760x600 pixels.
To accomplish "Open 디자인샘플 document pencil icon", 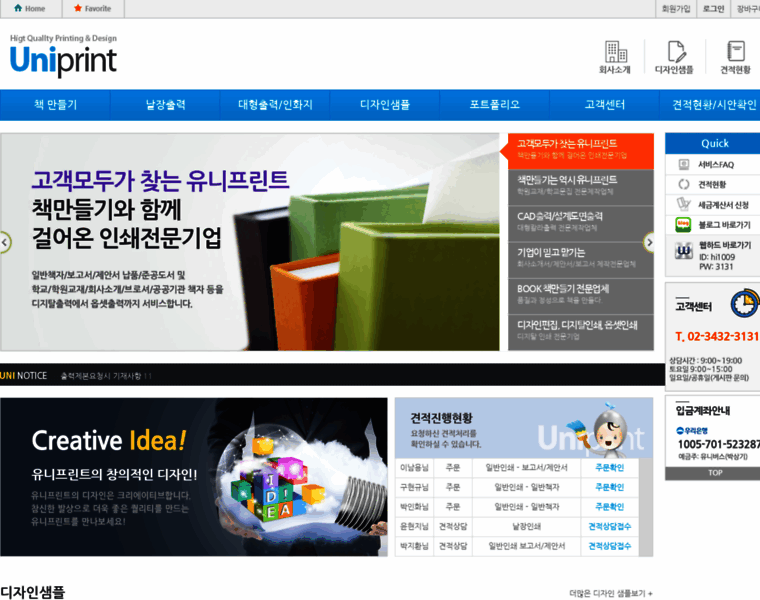I will pos(675,52).
